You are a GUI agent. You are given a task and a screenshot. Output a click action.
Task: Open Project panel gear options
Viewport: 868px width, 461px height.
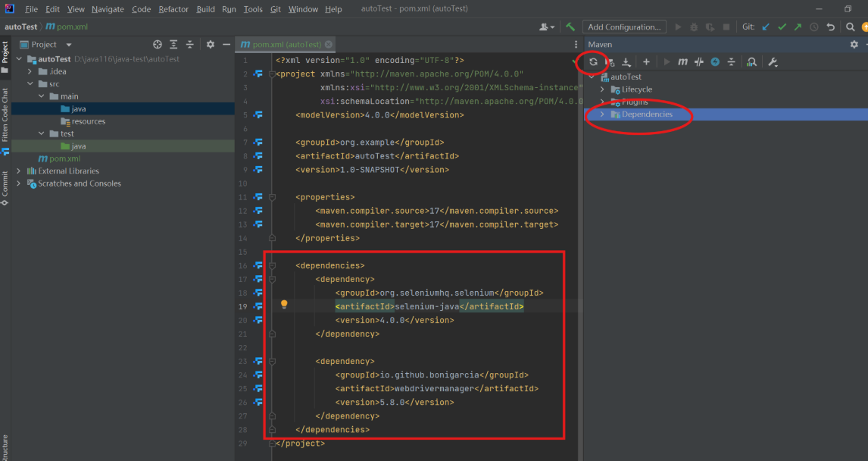coord(211,44)
